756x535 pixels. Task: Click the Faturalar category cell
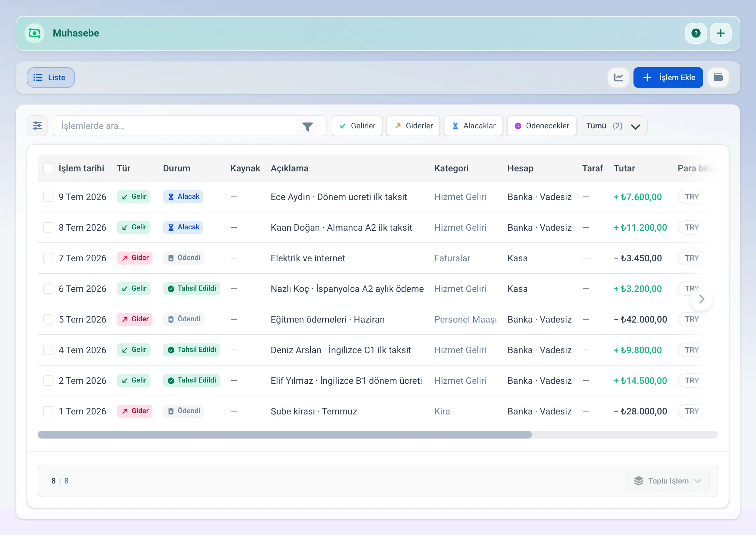pyautogui.click(x=452, y=258)
